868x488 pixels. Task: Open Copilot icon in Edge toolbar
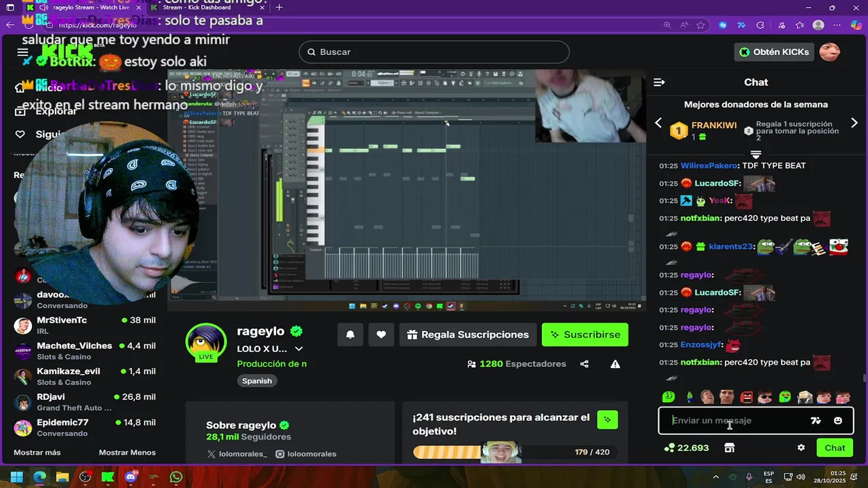(856, 25)
